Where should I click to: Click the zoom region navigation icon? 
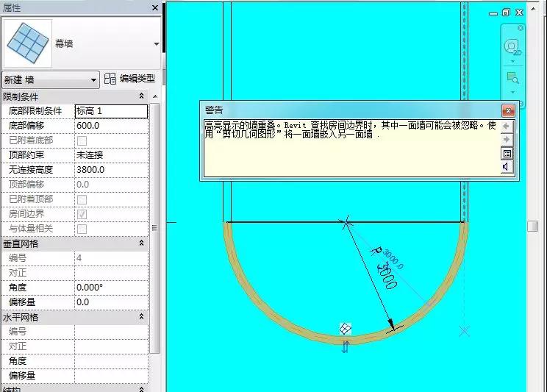pos(512,78)
